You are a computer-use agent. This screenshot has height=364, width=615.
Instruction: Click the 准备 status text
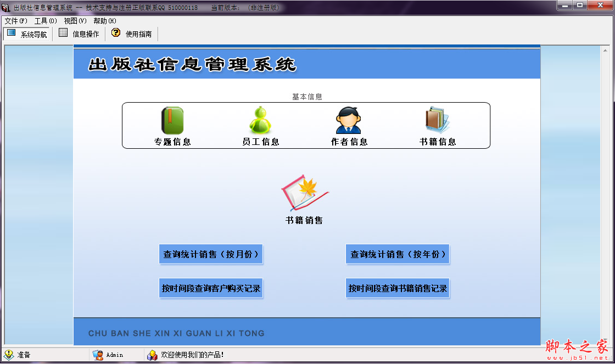tap(24, 355)
